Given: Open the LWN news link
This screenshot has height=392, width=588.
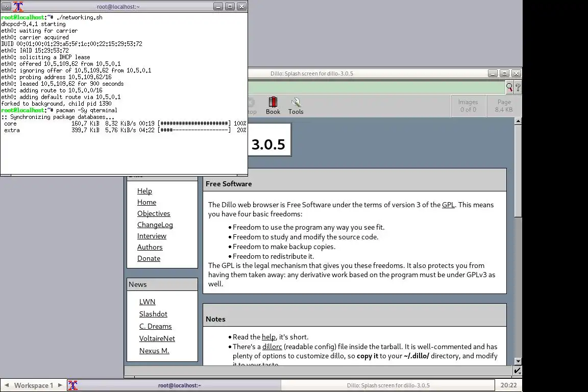Looking at the screenshot, I should (x=147, y=302).
